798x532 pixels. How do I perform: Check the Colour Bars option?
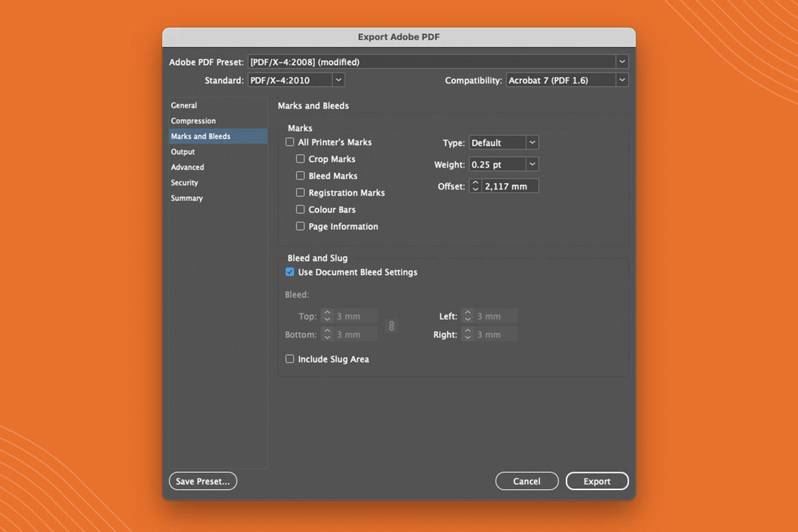coord(301,209)
